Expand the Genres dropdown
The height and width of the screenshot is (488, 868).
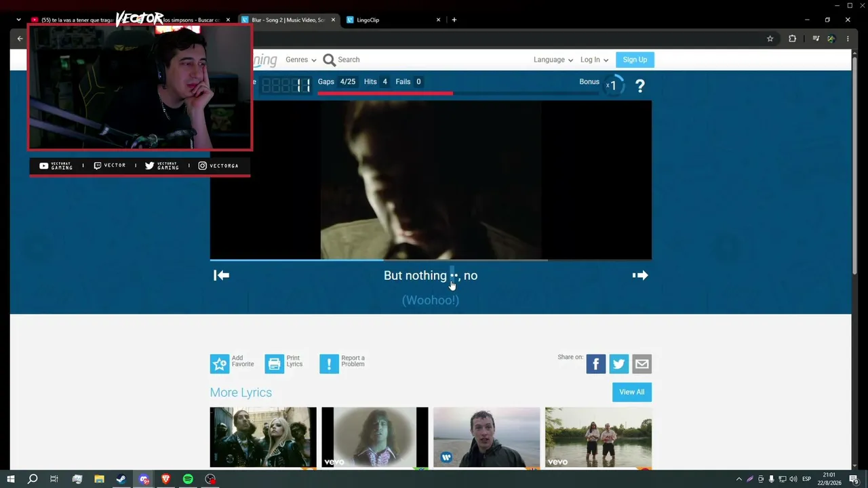pos(301,60)
